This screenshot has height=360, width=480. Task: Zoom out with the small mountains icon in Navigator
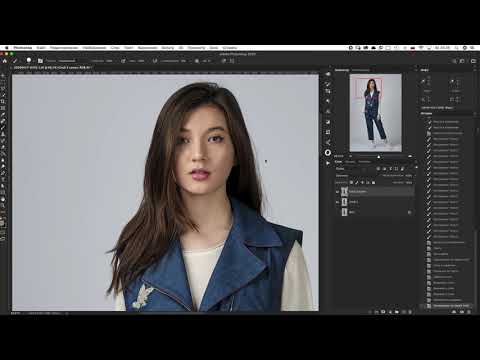[351, 156]
